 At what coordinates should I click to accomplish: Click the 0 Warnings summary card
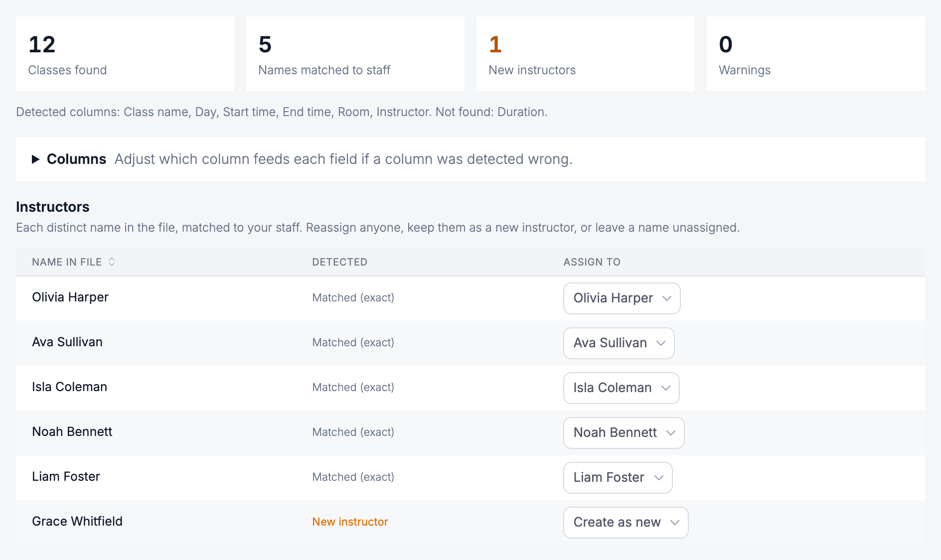click(x=816, y=54)
